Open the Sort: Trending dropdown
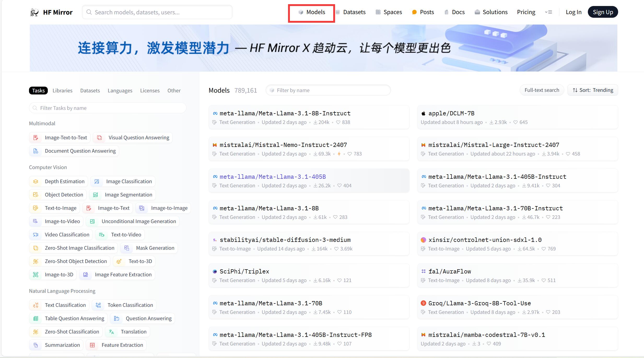Image resolution: width=644 pixels, height=358 pixels. tap(593, 90)
